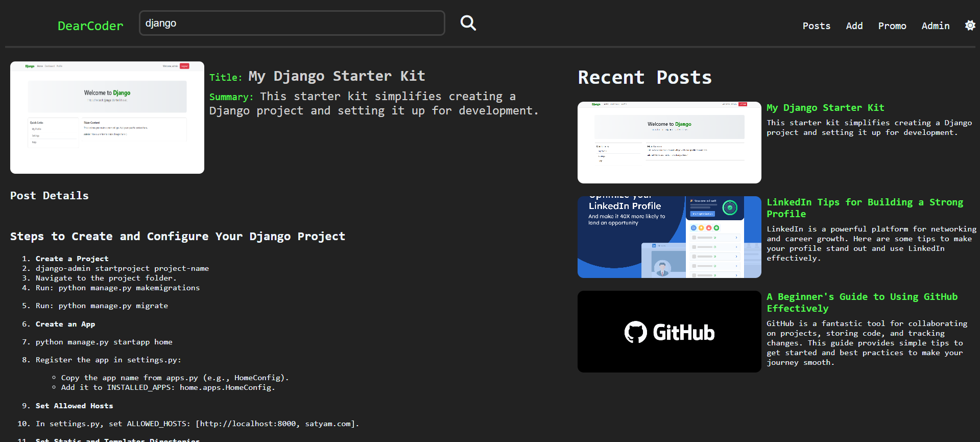The image size is (980, 442).
Task: Open 'A Beginner's Guide to Using GitHub Effectively'
Action: pyautogui.click(x=862, y=303)
